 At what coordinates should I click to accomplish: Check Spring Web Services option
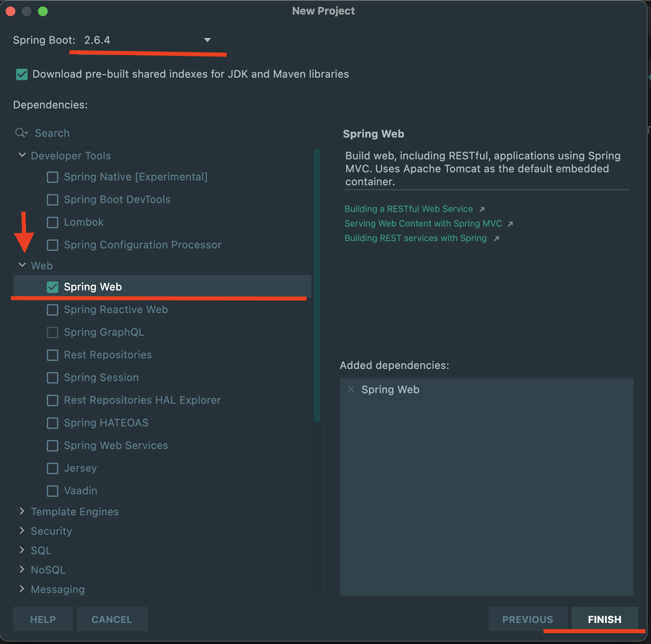53,446
